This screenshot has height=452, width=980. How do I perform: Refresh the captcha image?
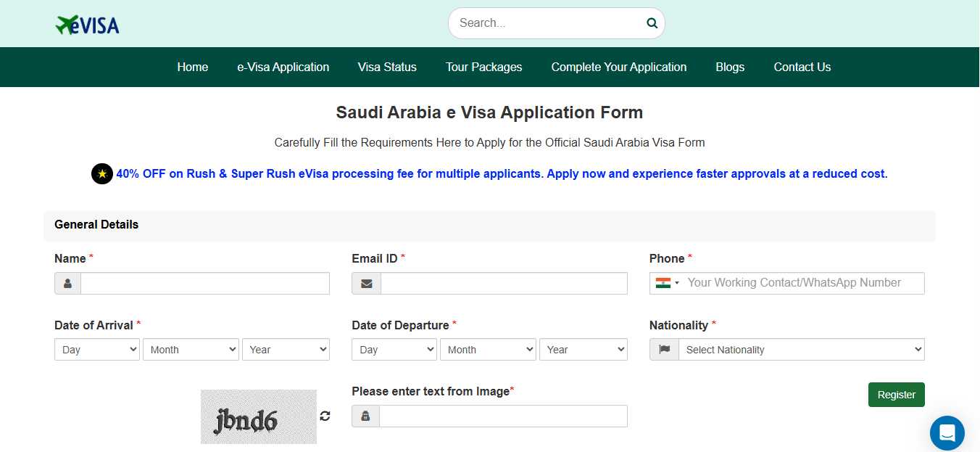tap(325, 416)
